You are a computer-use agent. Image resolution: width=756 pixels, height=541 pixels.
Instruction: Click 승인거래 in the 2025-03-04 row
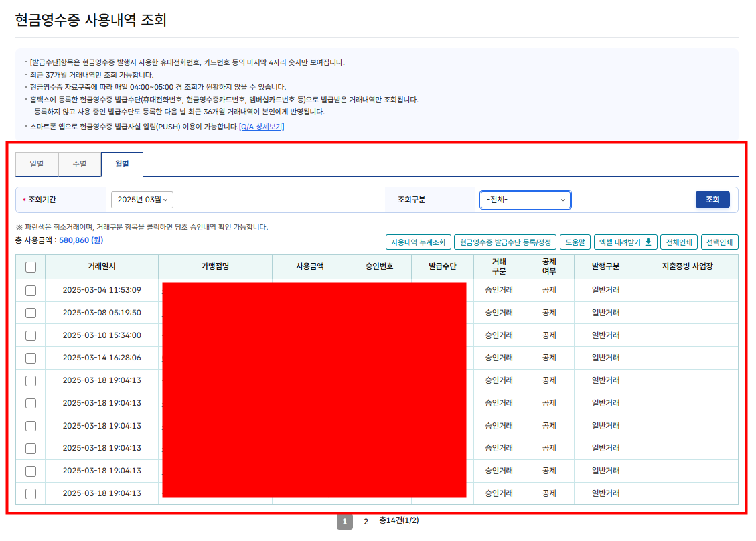pyautogui.click(x=499, y=290)
